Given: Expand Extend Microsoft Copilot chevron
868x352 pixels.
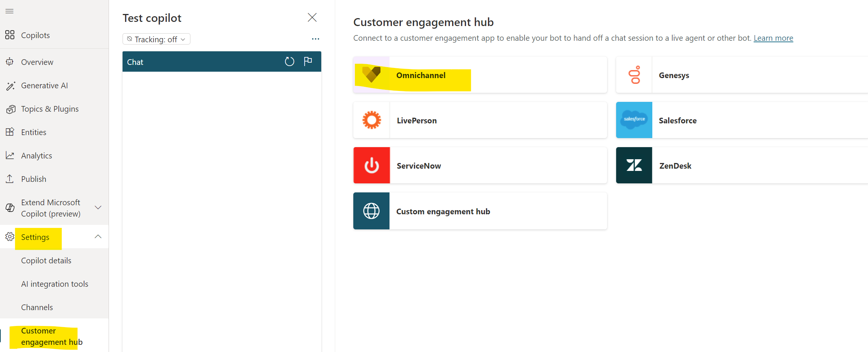Looking at the screenshot, I should 98,208.
